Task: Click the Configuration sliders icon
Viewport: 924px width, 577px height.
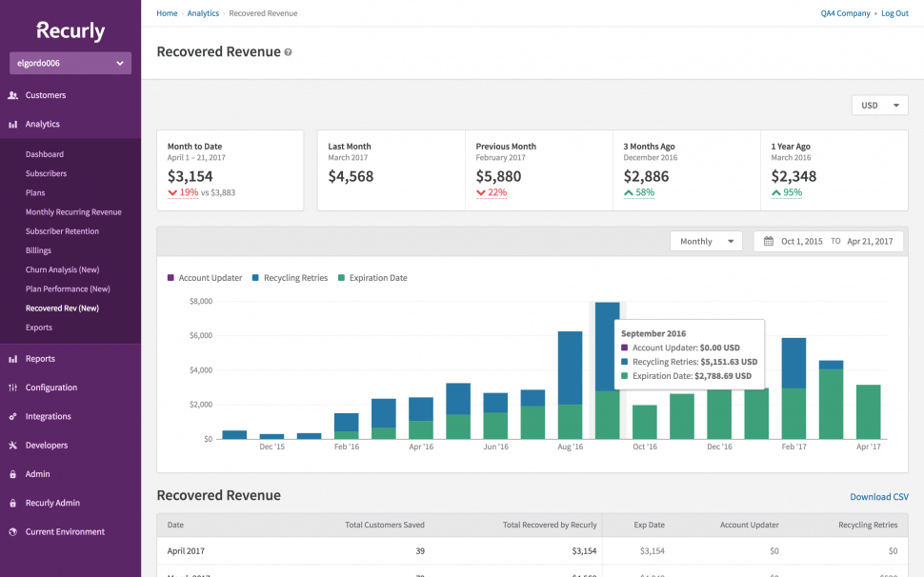Action: point(13,388)
